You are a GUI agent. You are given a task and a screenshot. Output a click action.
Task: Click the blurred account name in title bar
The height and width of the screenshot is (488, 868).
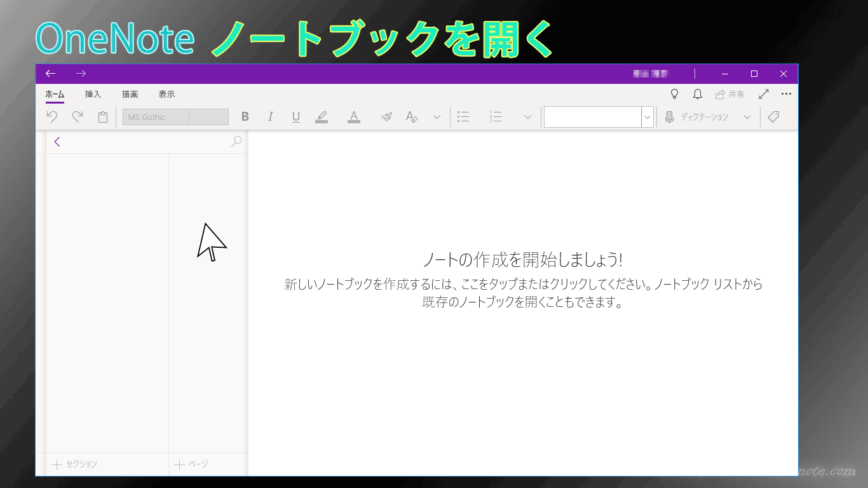click(651, 74)
